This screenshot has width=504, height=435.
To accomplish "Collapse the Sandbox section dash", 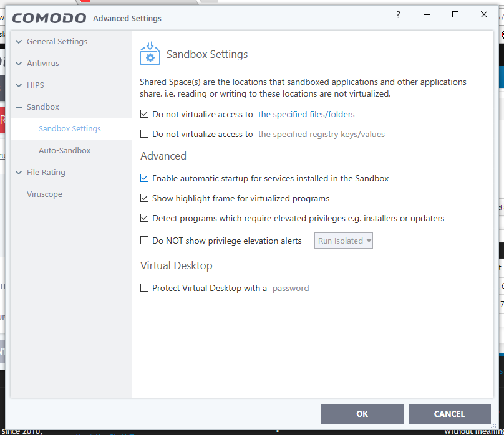I will pos(19,107).
